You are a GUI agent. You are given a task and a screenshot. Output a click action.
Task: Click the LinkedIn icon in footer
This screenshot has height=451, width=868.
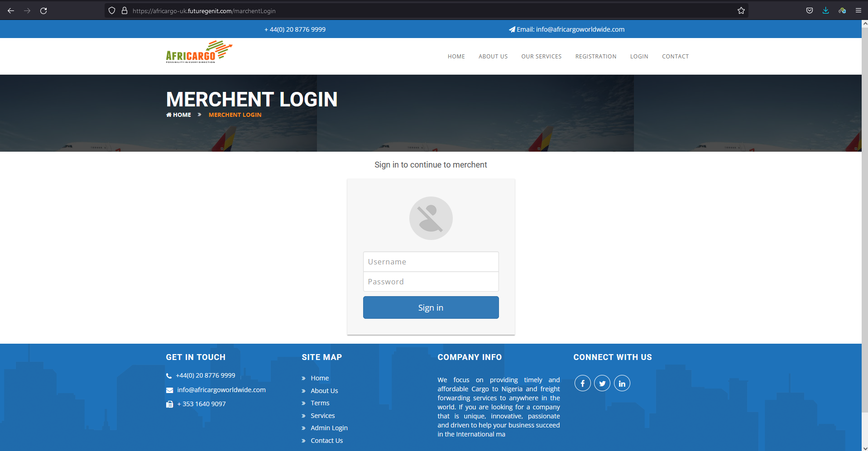622,384
